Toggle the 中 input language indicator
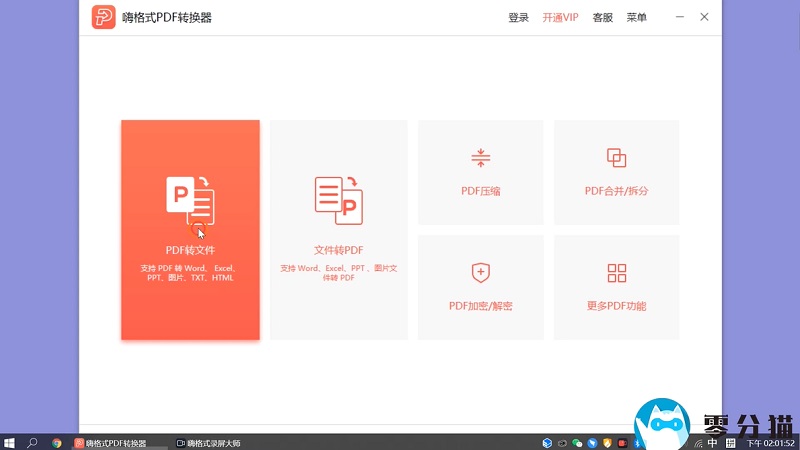Image resolution: width=800 pixels, height=450 pixels. 712,443
